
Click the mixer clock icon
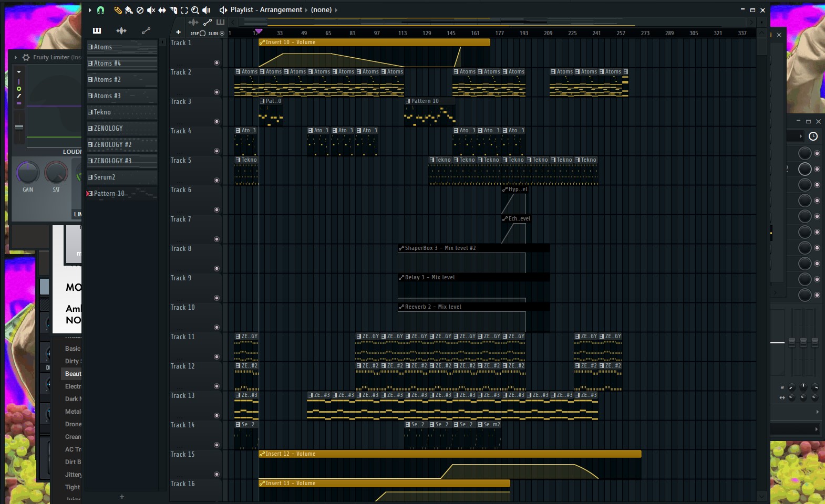[813, 136]
